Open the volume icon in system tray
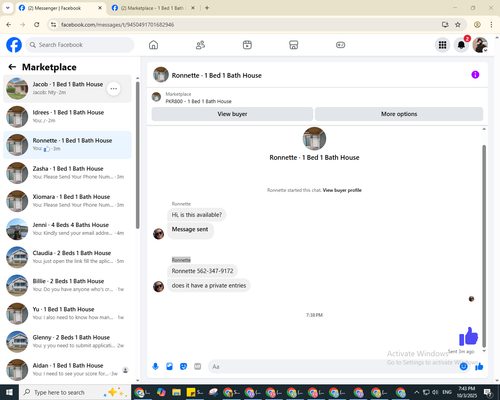Viewport: 500px width, 400px height. point(435,392)
